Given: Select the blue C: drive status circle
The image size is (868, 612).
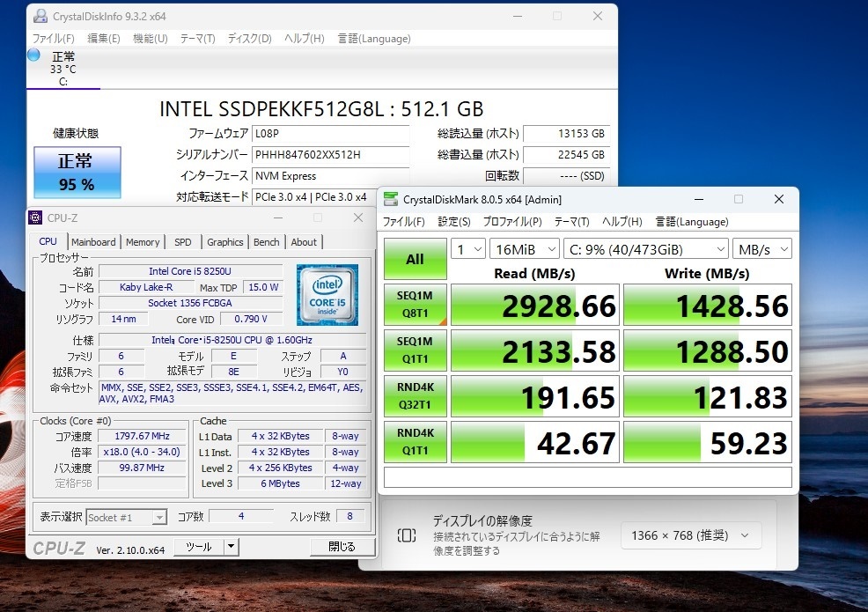Looking at the screenshot, I should (33, 55).
